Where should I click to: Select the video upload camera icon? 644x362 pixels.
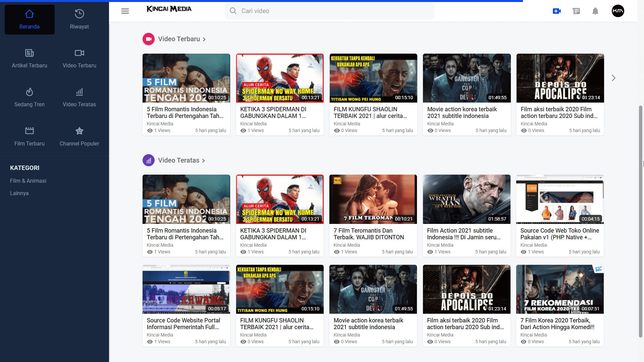pyautogui.click(x=557, y=11)
